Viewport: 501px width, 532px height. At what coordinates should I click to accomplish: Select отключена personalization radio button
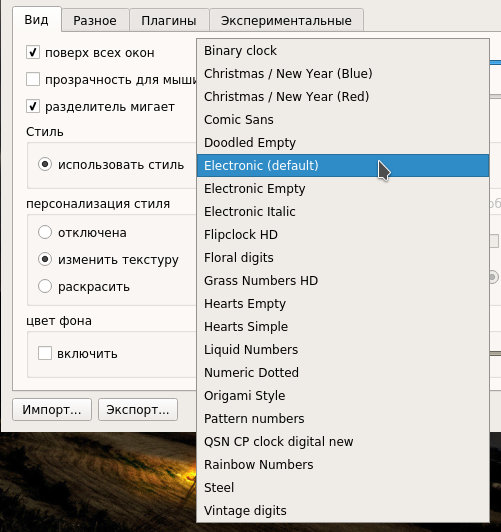(45, 232)
